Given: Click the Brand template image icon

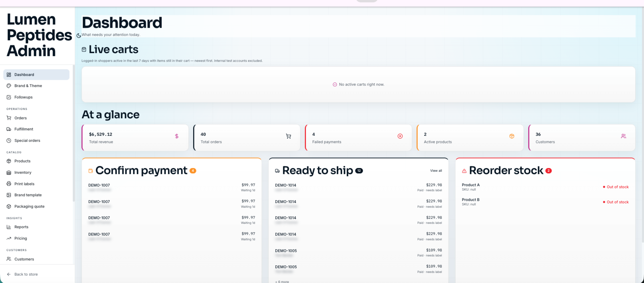Looking at the screenshot, I should [9, 195].
